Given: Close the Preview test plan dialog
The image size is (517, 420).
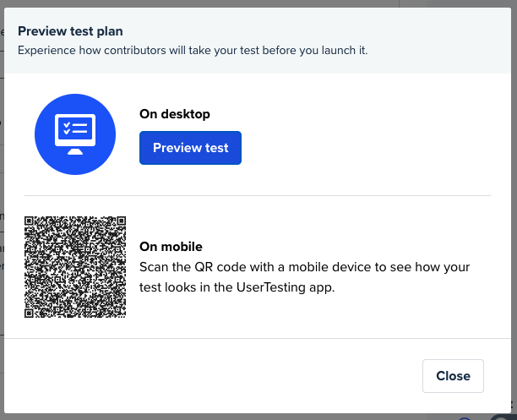Looking at the screenshot, I should (x=453, y=376).
